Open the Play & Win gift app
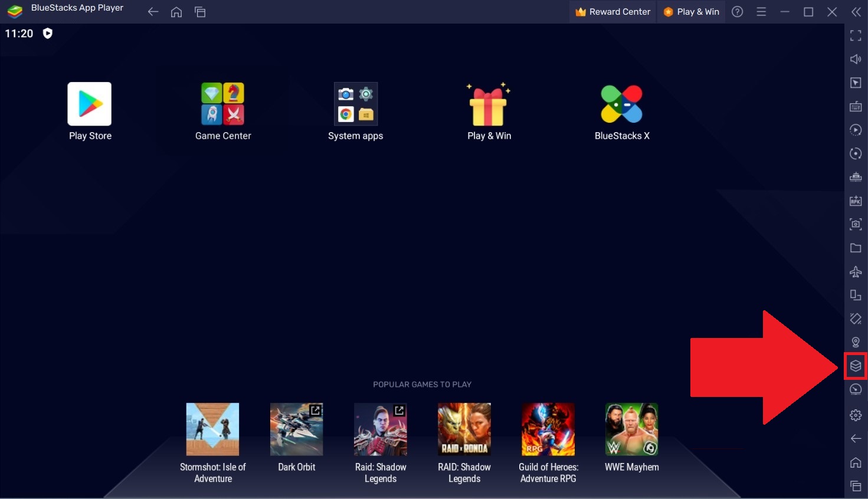868x499 pixels. (489, 111)
